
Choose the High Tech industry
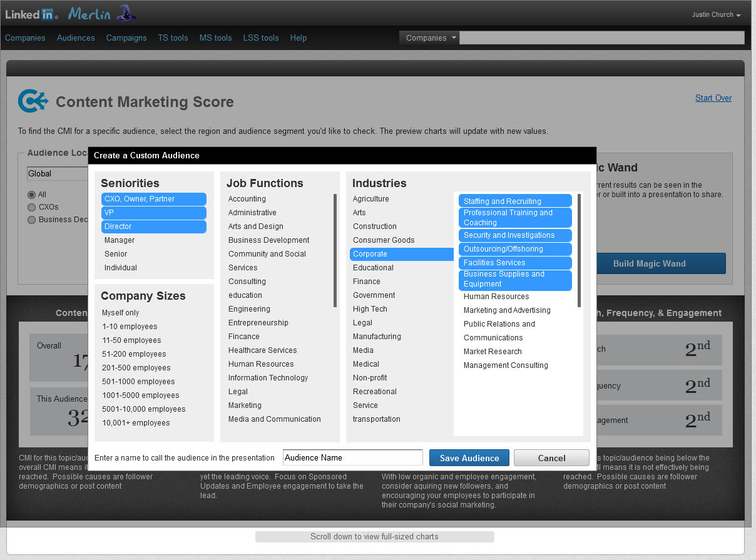pos(370,309)
